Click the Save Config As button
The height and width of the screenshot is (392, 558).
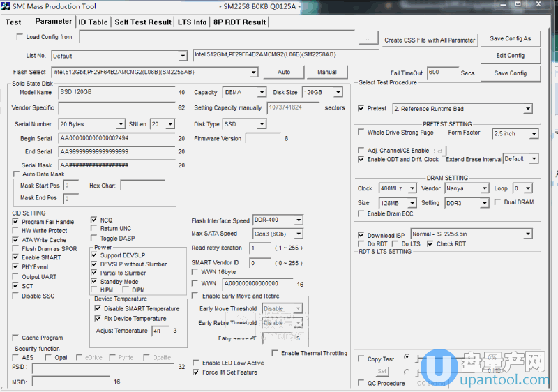click(510, 39)
